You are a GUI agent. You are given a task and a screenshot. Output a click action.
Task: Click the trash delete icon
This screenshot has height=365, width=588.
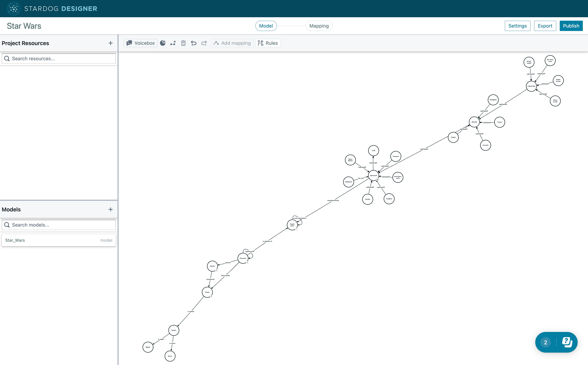click(183, 43)
